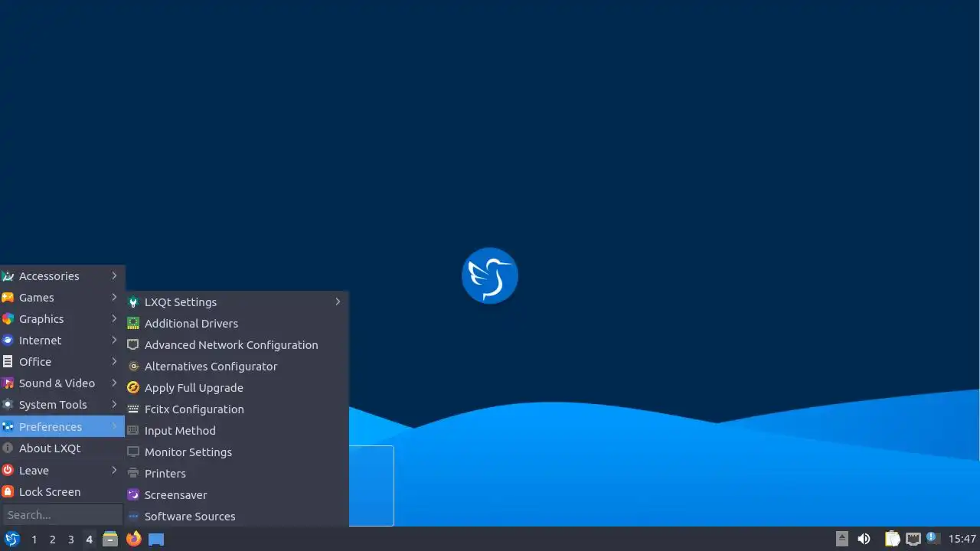Click the Screensaver moon icon
Image resolution: width=980 pixels, height=551 pixels.
(133, 495)
